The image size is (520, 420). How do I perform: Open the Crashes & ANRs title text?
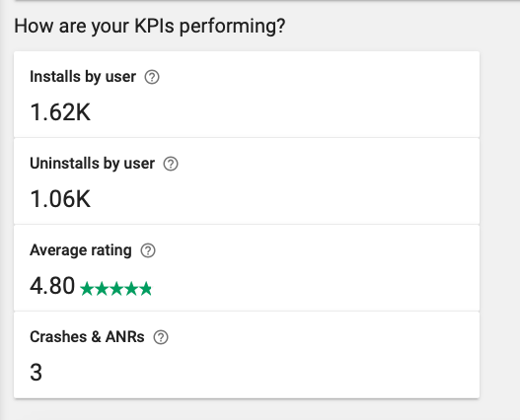click(x=87, y=337)
